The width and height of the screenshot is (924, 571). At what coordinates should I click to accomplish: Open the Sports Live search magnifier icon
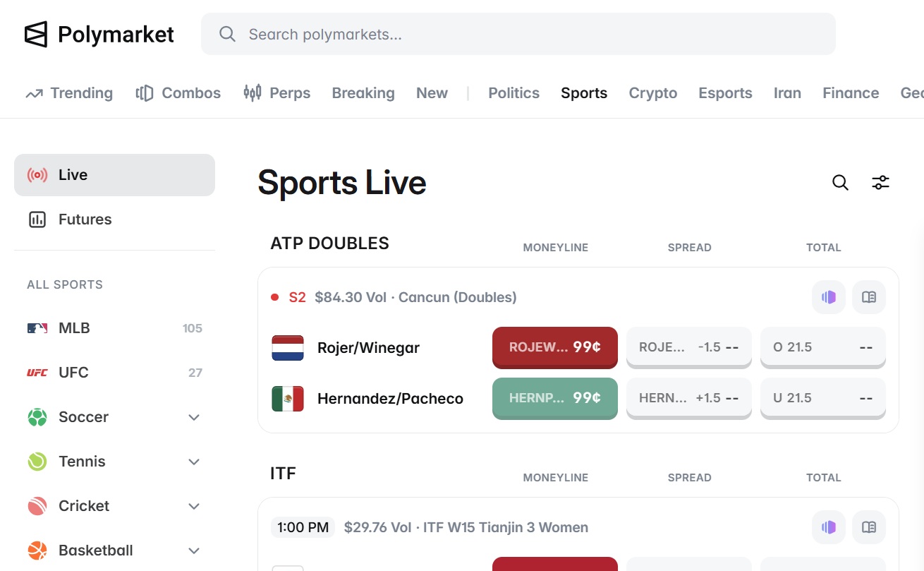pos(840,183)
